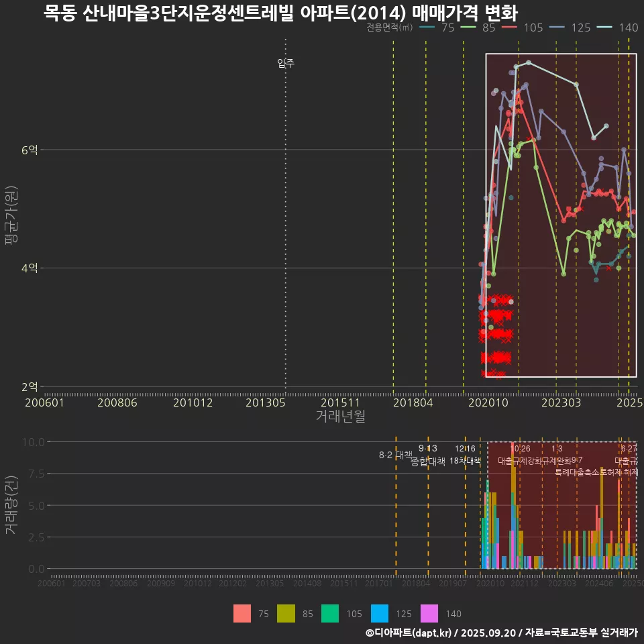
Task: Click the pink 140 swatch in bottom legend
Action: click(429, 613)
